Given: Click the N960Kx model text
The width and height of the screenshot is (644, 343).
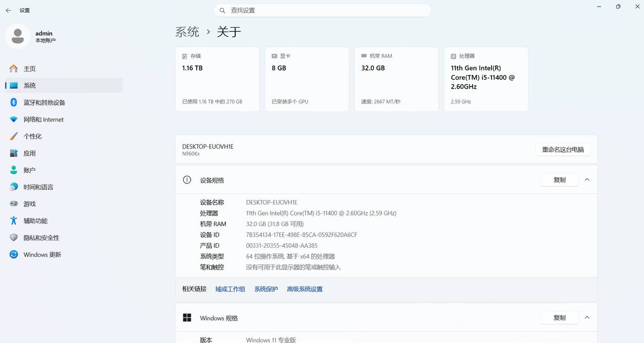Looking at the screenshot, I should [191, 154].
